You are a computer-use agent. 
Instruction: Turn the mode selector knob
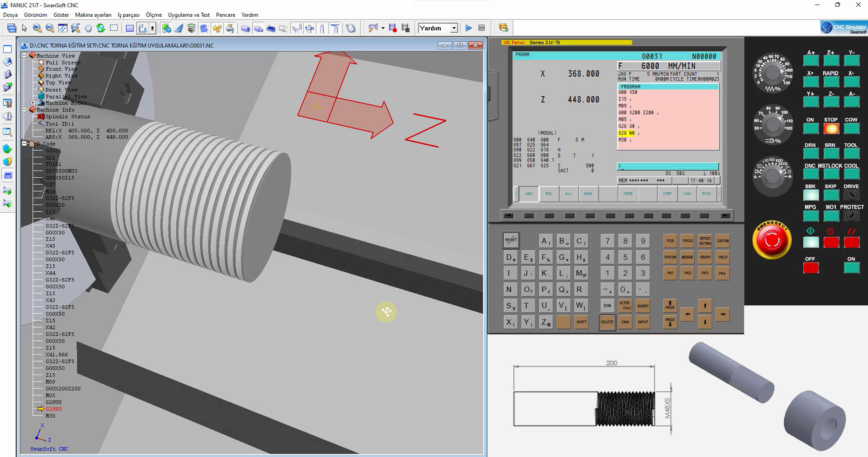point(773,176)
